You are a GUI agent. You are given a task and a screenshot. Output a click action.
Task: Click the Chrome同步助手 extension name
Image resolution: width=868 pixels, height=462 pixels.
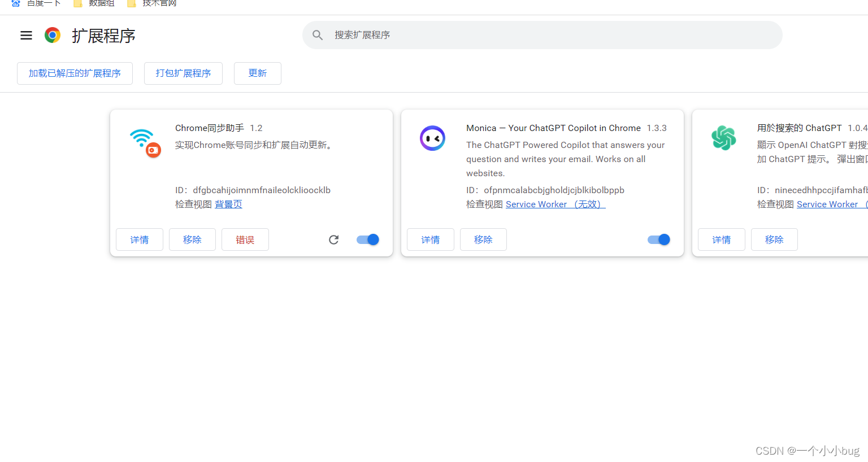[210, 128]
